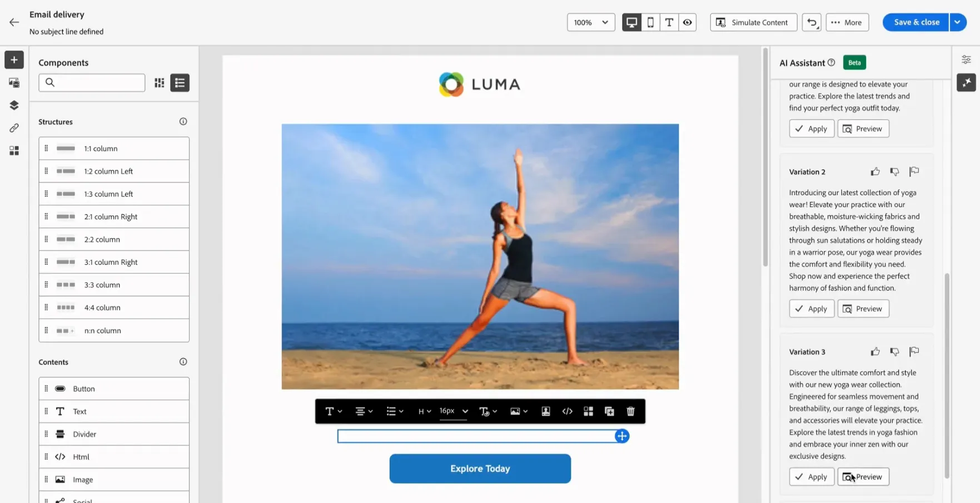Open the conditional content sidebar icon
980x503 pixels.
point(14,151)
